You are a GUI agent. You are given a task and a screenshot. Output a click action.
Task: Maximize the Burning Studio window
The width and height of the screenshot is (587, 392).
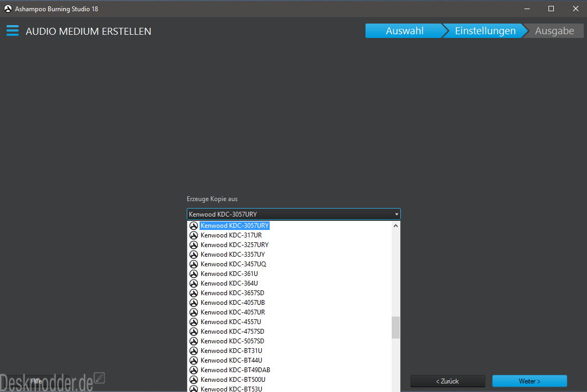click(551, 9)
